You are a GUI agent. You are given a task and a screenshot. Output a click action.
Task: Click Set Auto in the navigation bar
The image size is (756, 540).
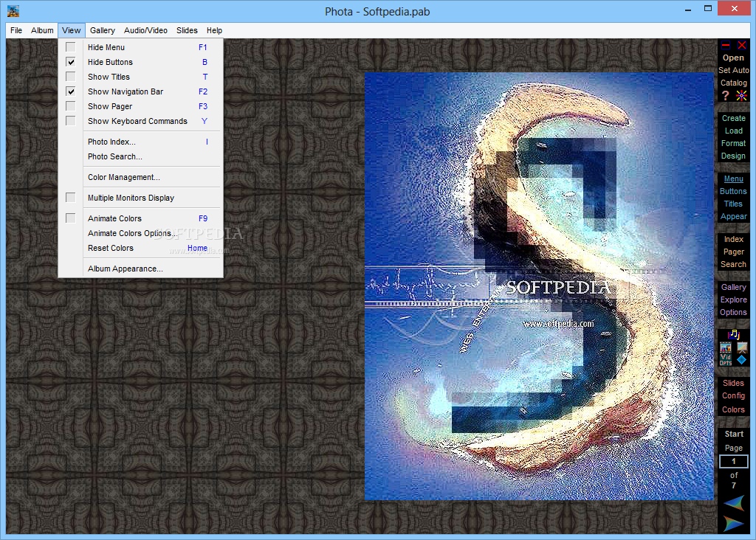[733, 70]
